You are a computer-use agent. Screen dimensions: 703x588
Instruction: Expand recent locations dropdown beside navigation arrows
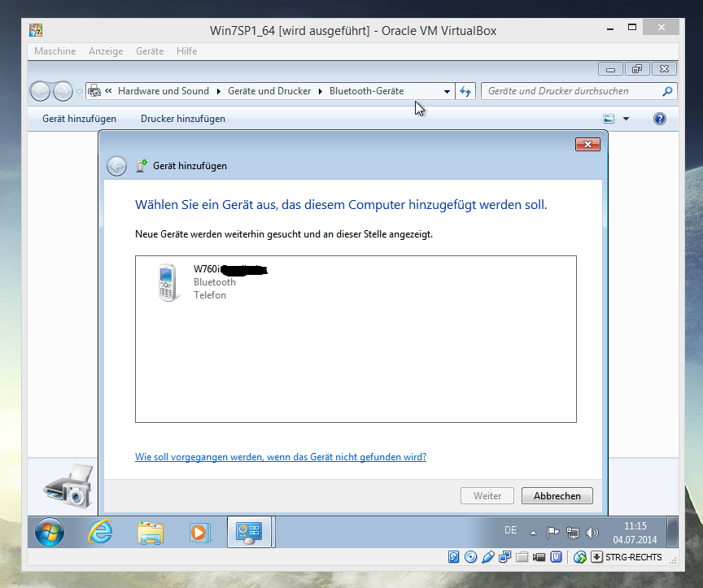pyautogui.click(x=80, y=92)
